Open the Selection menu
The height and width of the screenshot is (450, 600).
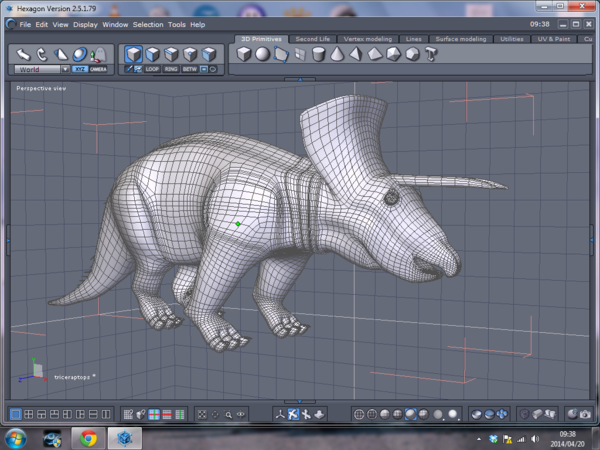148,24
